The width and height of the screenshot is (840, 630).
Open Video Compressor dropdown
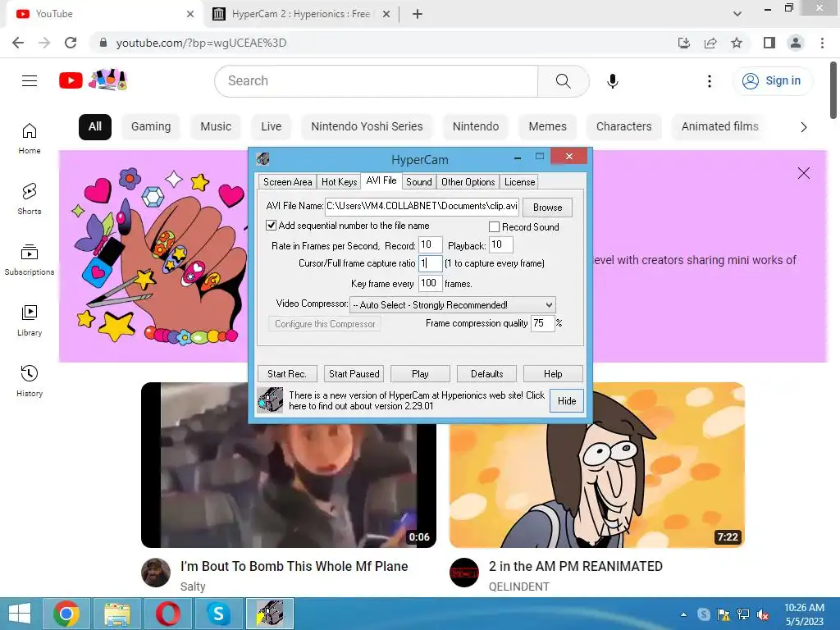point(452,305)
